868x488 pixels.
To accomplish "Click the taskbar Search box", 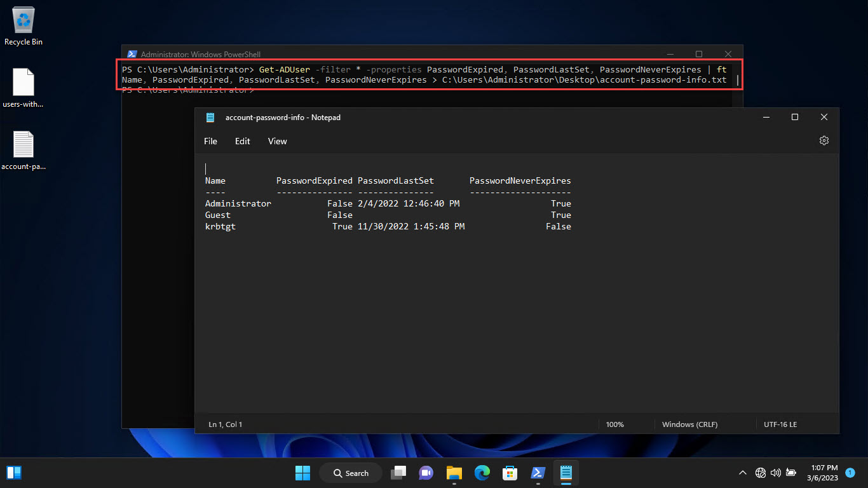I will pyautogui.click(x=351, y=473).
